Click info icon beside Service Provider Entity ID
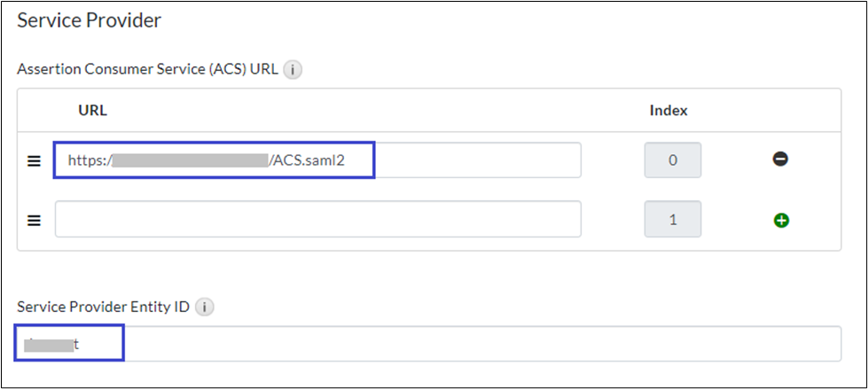This screenshot has width=868, height=389. [x=204, y=307]
